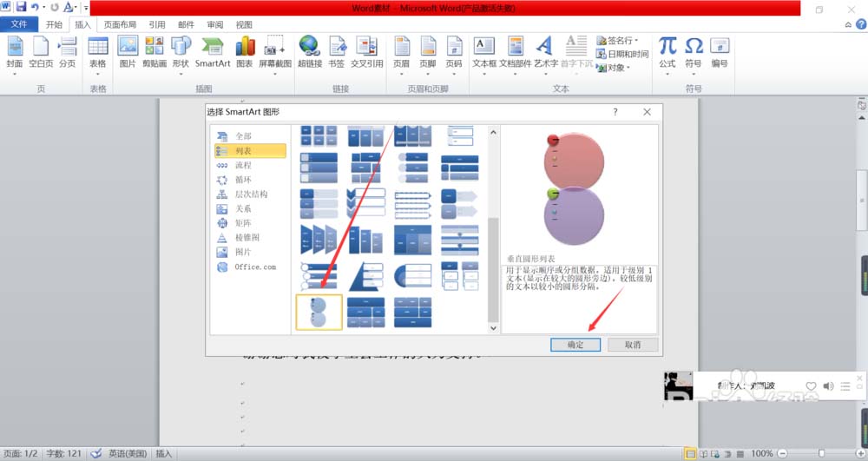Select the vertical circle list SmartArt thumbnail

(319, 313)
